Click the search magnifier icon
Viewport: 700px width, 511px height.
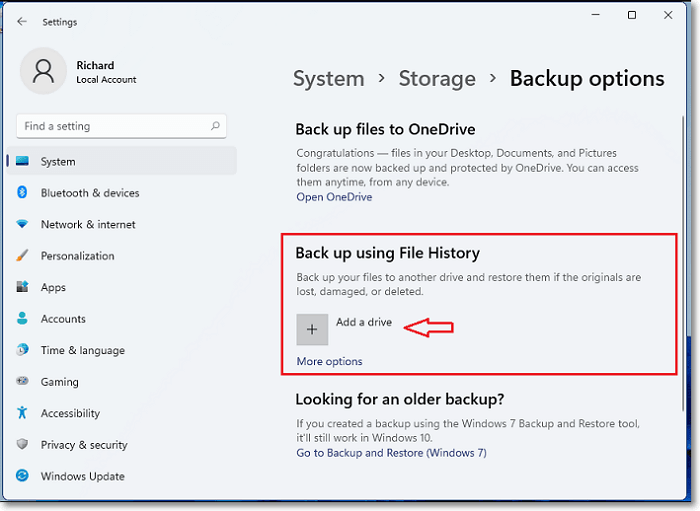(215, 127)
